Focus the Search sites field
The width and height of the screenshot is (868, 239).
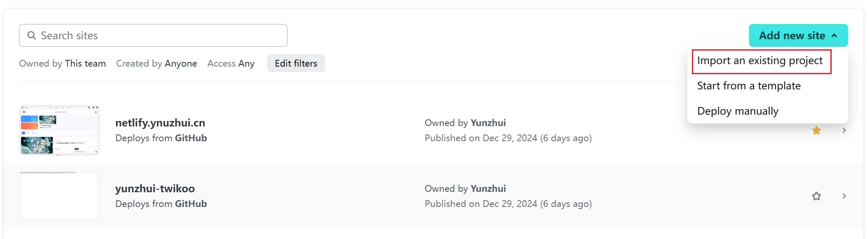(160, 35)
